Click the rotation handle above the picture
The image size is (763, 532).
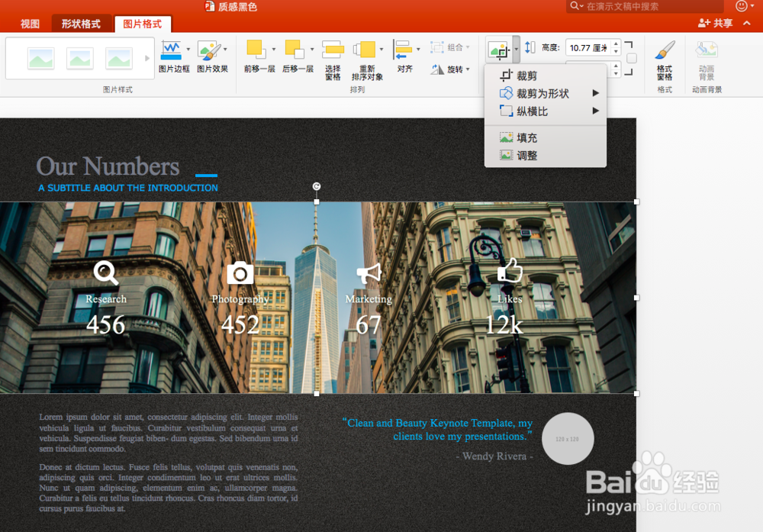pyautogui.click(x=317, y=186)
